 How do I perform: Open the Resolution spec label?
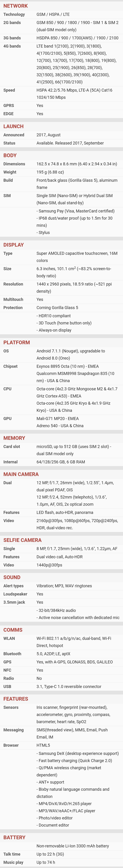[13, 284]
